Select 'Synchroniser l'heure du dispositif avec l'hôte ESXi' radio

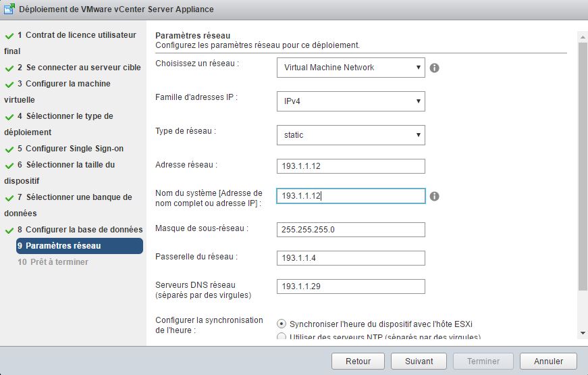point(282,324)
